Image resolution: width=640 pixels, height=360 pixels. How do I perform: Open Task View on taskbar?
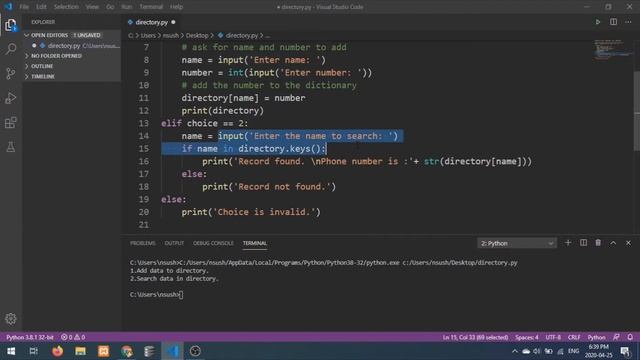click(x=34, y=351)
